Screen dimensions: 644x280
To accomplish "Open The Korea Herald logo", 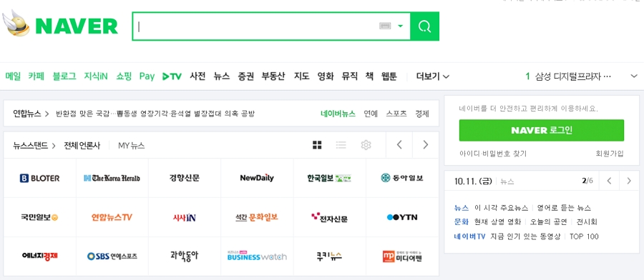I will 112,178.
